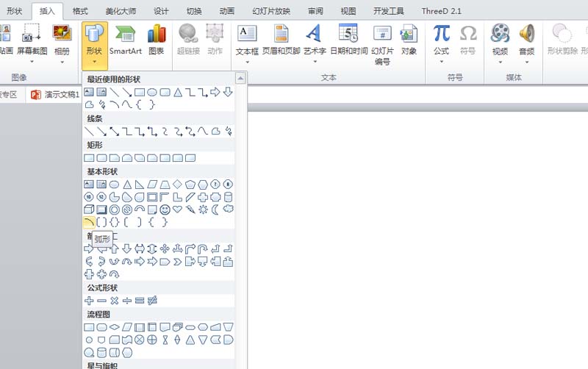Select the lightning bolt shape
The width and height of the screenshot is (588, 369).
(x=190, y=209)
